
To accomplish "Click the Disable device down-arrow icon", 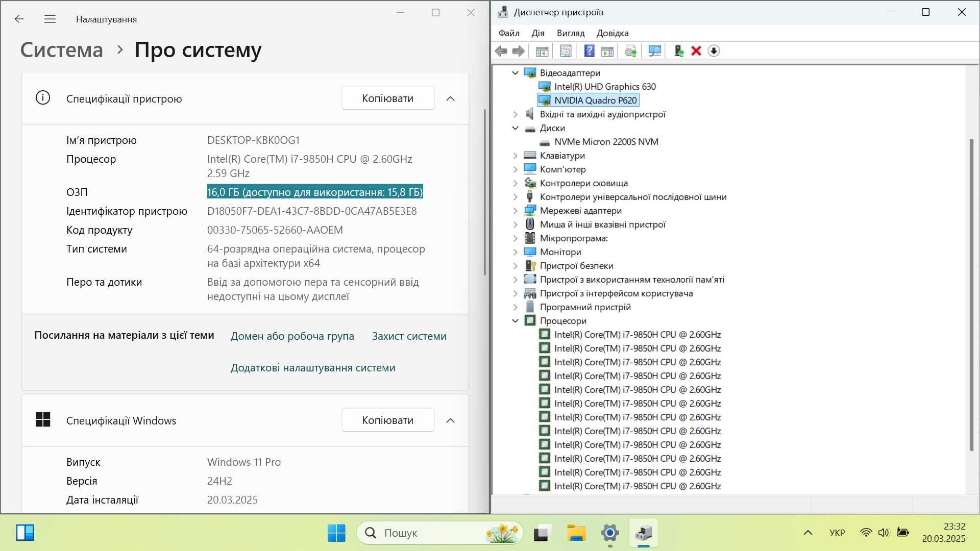I will tap(714, 51).
